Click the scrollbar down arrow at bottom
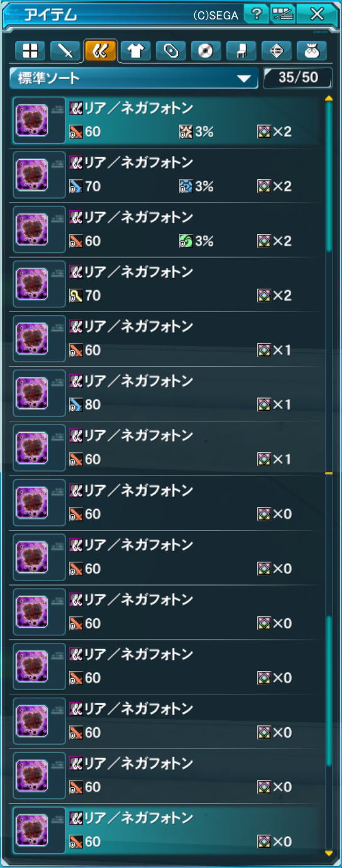342x868 pixels. pos(328,853)
